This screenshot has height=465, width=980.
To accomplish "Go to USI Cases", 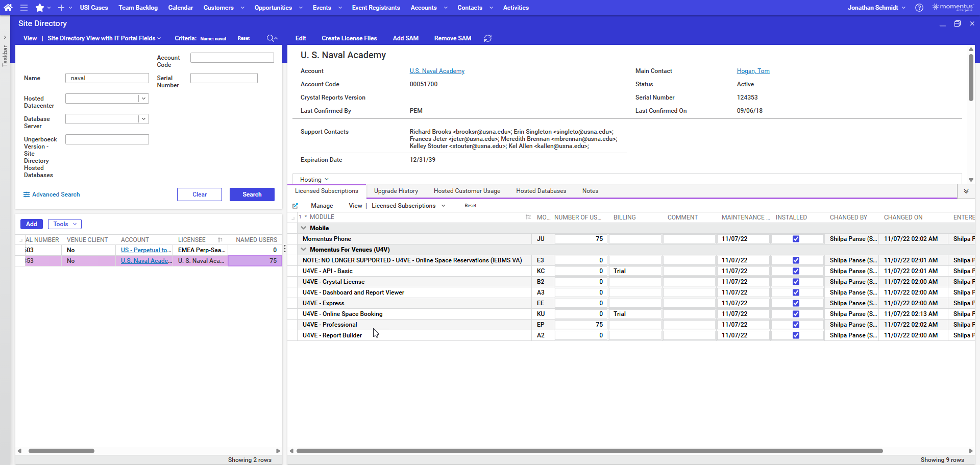I will point(94,8).
